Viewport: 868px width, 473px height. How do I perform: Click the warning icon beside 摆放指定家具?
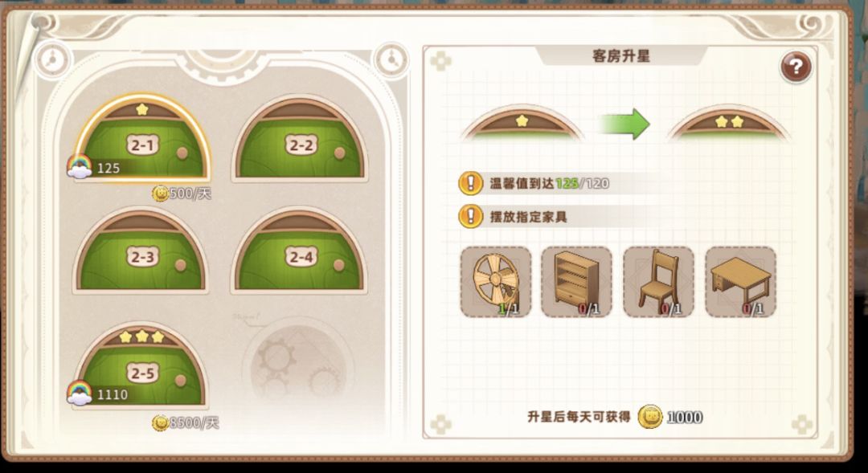471,216
